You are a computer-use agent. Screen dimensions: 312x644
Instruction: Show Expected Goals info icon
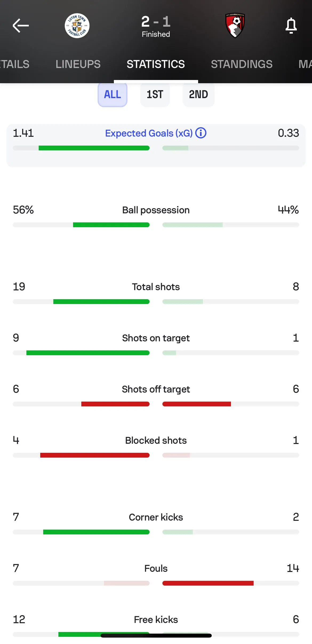201,133
